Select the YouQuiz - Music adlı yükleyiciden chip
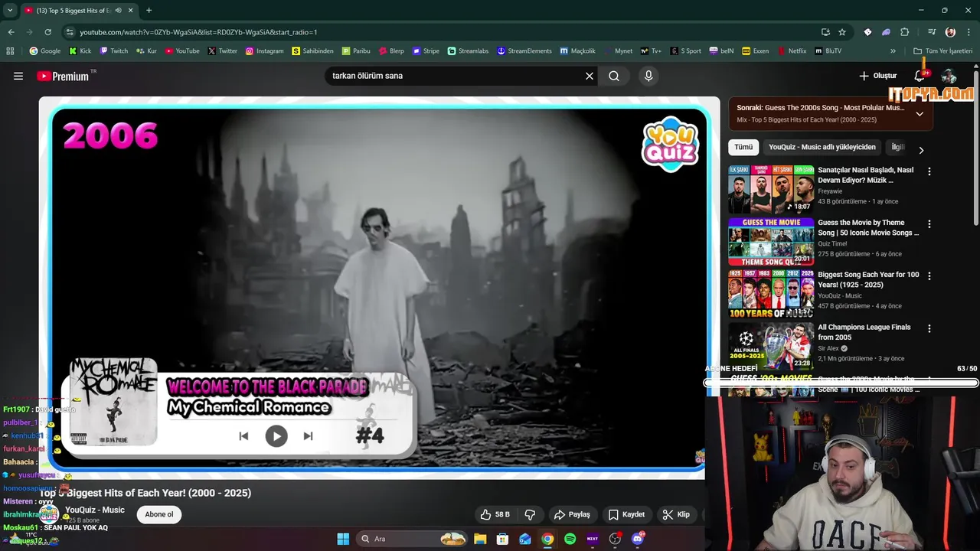 coord(822,147)
